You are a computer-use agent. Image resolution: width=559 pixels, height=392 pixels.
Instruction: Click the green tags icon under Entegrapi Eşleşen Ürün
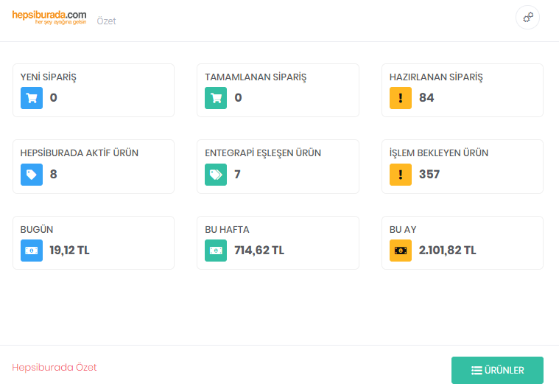[216, 175]
